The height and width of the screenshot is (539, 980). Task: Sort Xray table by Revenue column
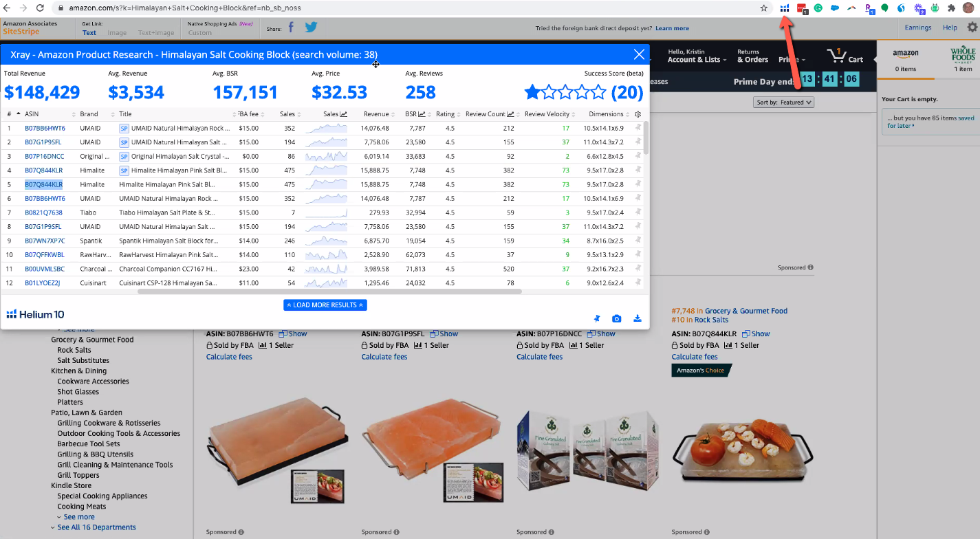pyautogui.click(x=376, y=114)
